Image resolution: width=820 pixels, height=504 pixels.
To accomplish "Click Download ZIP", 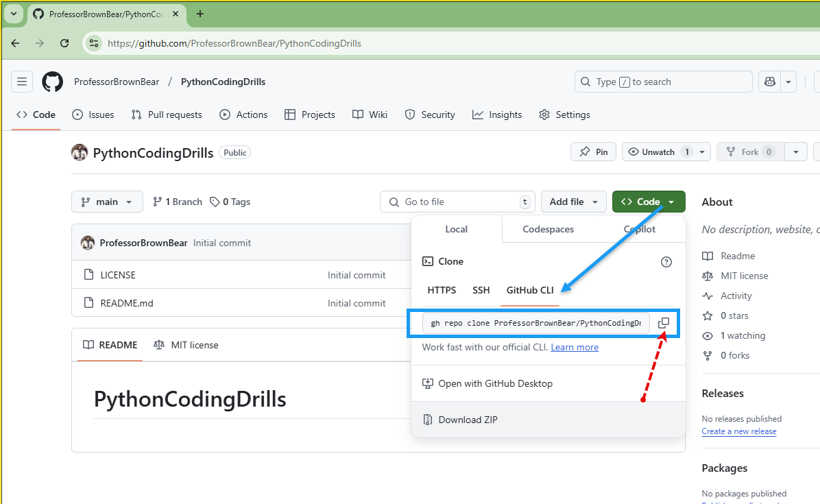I will 460,420.
